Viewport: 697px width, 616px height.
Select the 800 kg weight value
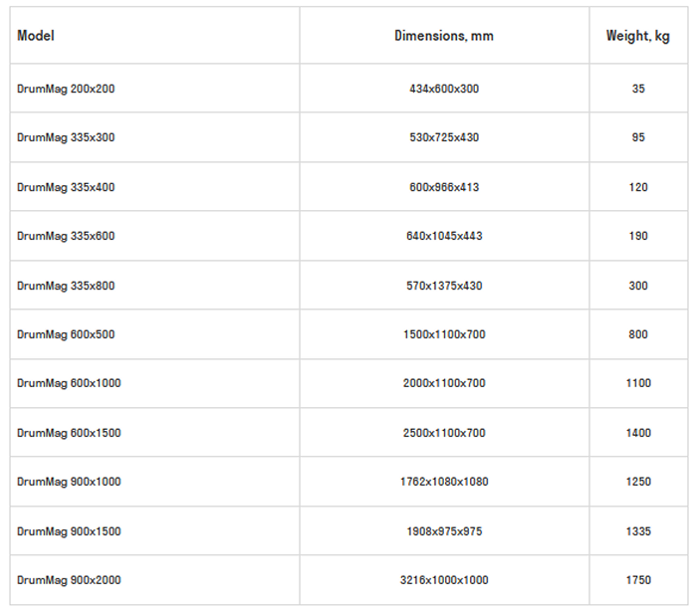[x=638, y=334]
